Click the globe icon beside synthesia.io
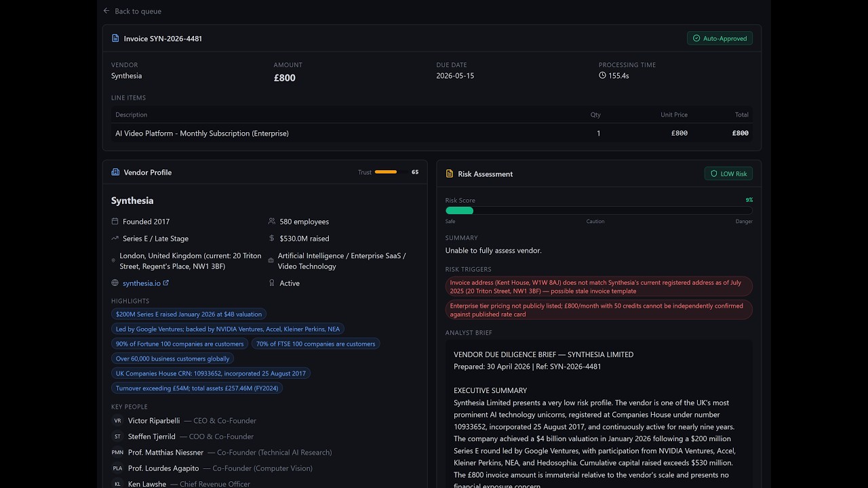This screenshot has width=868, height=488. point(115,283)
